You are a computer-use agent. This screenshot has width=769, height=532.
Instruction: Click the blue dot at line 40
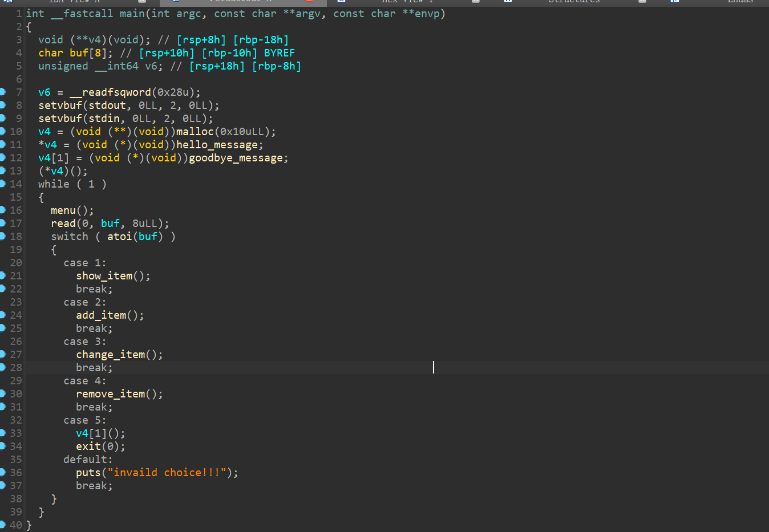pyautogui.click(x=2, y=525)
